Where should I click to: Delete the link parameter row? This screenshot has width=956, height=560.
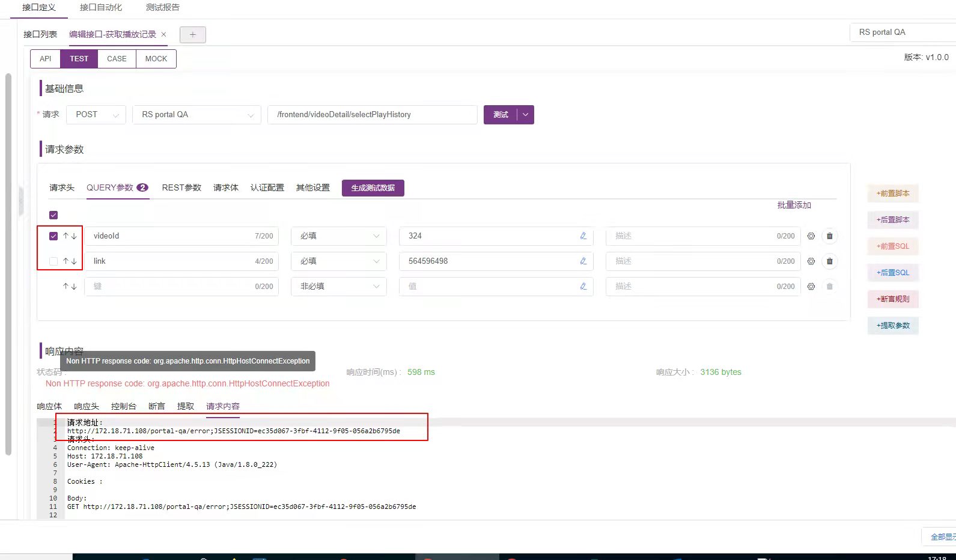(829, 261)
